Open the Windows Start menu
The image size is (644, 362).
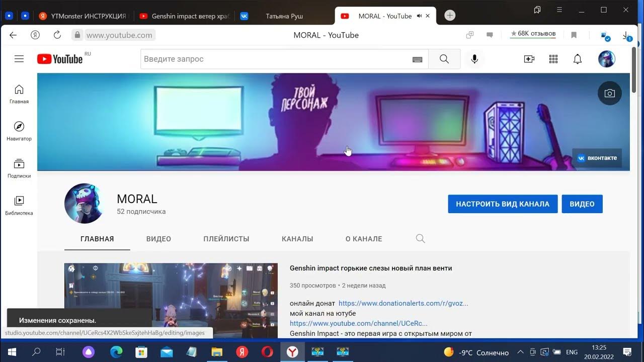pos(12,352)
